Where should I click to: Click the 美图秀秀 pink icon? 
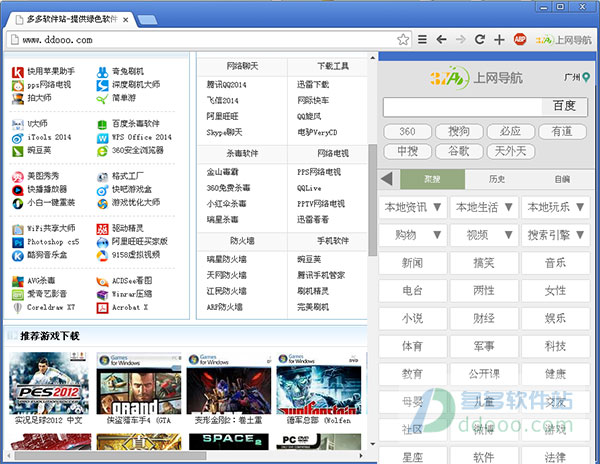pos(18,177)
